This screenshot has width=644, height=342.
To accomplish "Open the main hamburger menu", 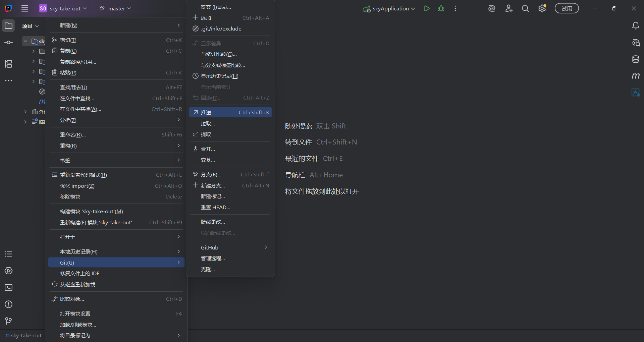I will pyautogui.click(x=25, y=9).
